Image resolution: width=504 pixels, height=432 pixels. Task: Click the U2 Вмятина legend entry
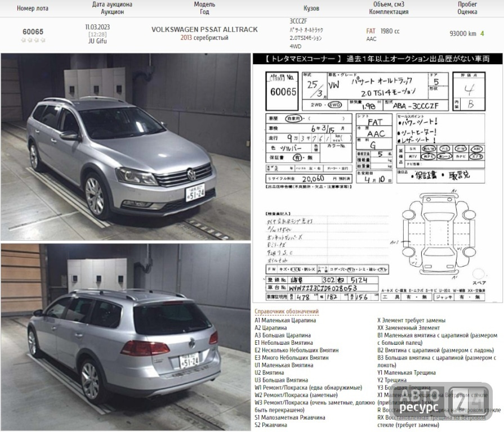tap(269, 372)
